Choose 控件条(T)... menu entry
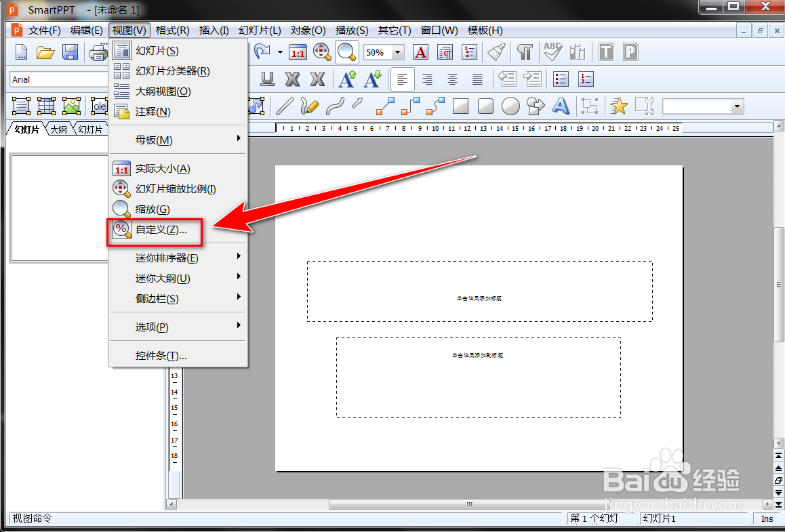The image size is (785, 532). (x=178, y=356)
